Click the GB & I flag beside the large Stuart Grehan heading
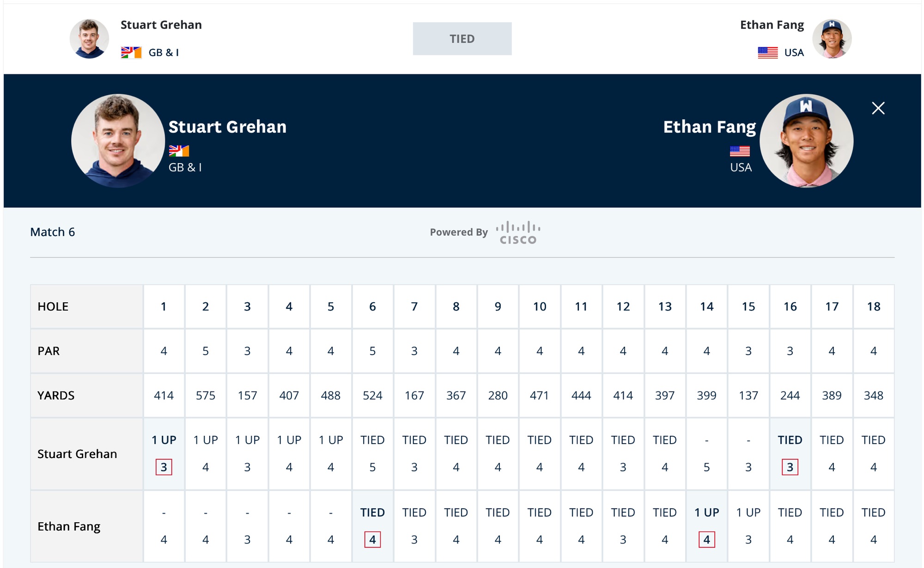The image size is (924, 568). click(x=179, y=151)
